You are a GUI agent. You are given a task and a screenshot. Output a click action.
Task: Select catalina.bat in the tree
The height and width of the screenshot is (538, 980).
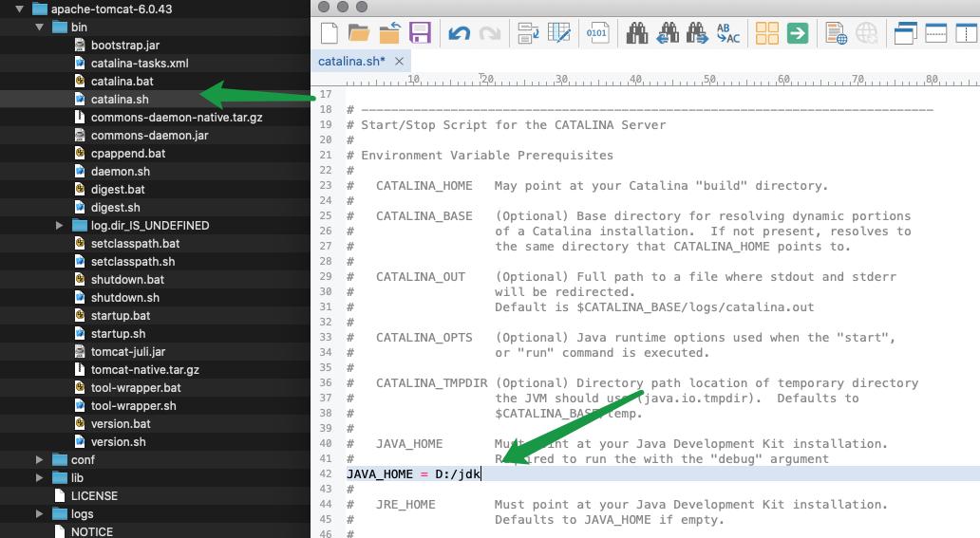point(122,82)
